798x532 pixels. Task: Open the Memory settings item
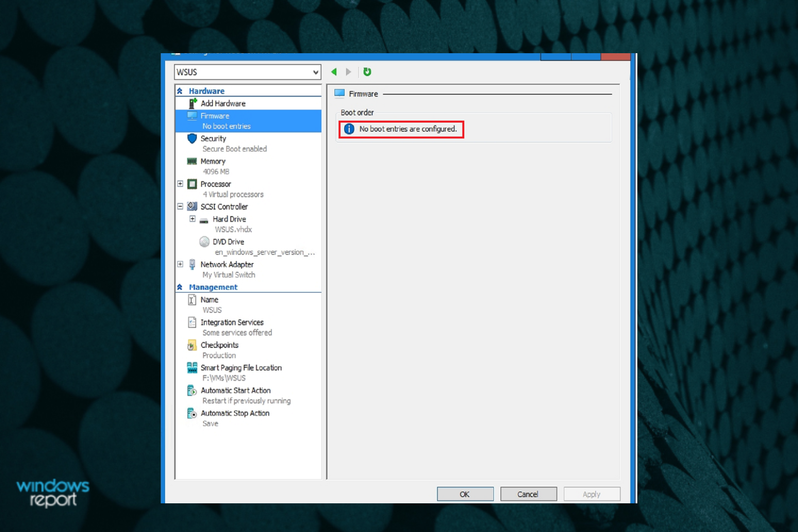[x=213, y=161]
